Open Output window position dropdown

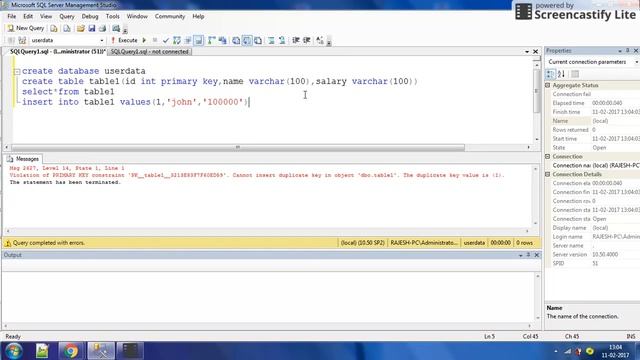520,255
